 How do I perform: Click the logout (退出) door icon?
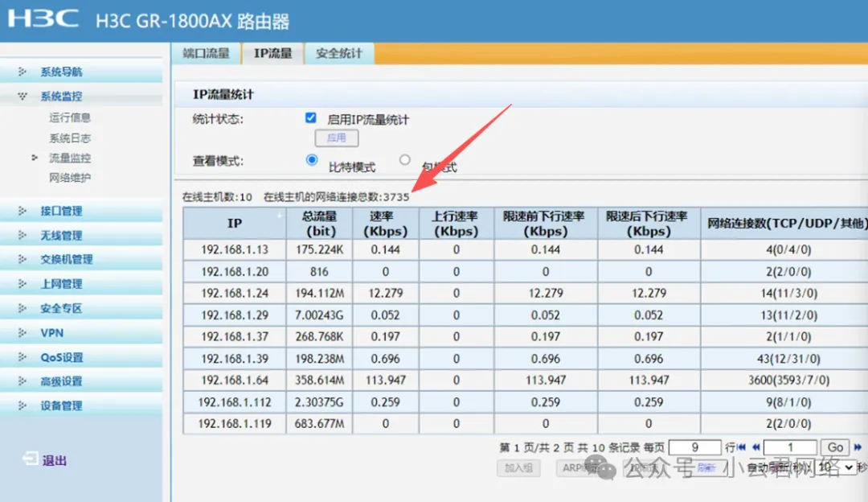coord(29,459)
